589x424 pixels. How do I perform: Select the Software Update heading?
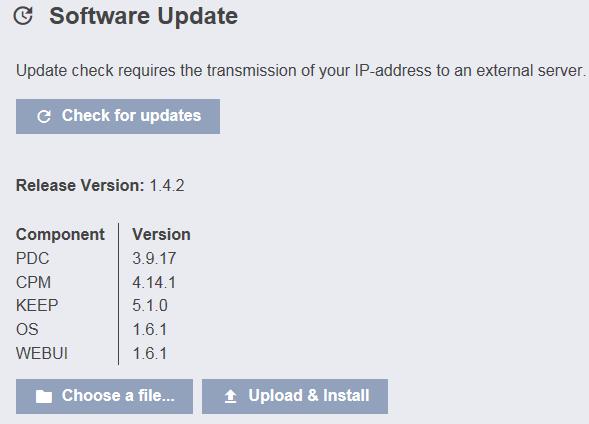(x=143, y=16)
